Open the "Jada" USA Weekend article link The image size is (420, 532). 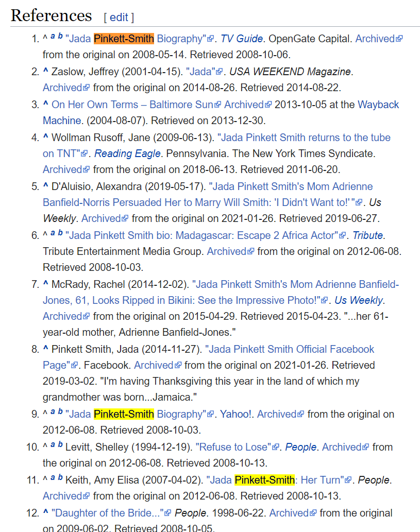pos(201,72)
